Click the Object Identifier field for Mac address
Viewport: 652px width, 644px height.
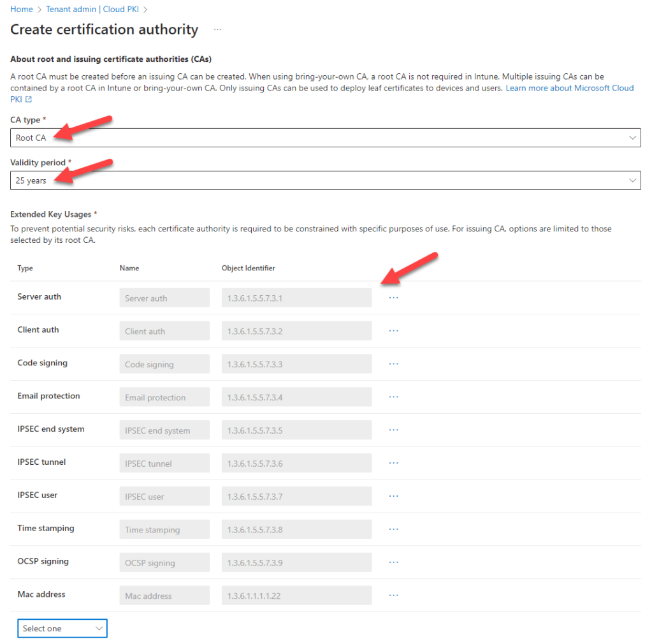296,595
